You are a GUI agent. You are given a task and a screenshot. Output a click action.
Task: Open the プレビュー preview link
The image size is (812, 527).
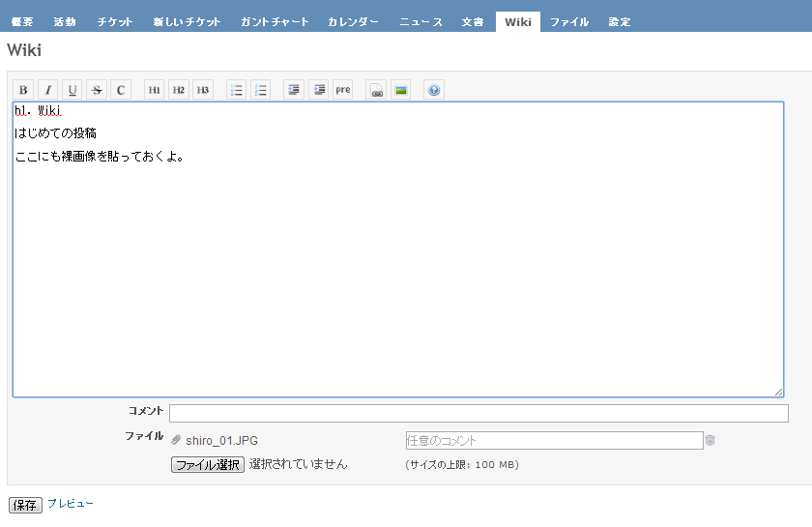pyautogui.click(x=71, y=503)
